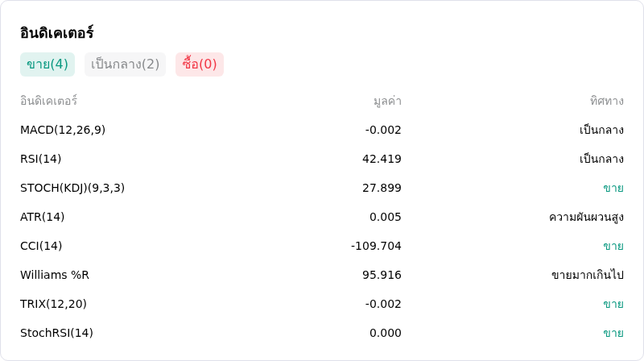Select the เป็นกลาง(2) filter chip

125,64
